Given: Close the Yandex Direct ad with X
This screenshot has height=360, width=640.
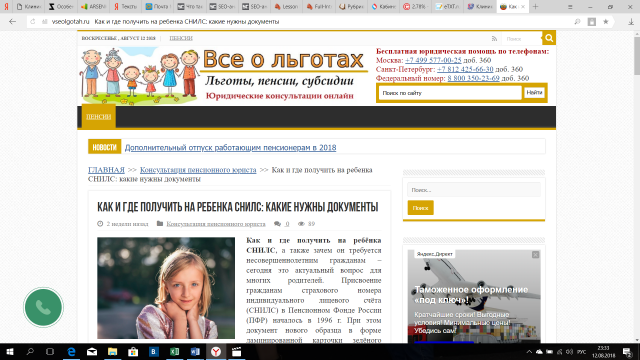Looking at the screenshot, I should tap(536, 255).
